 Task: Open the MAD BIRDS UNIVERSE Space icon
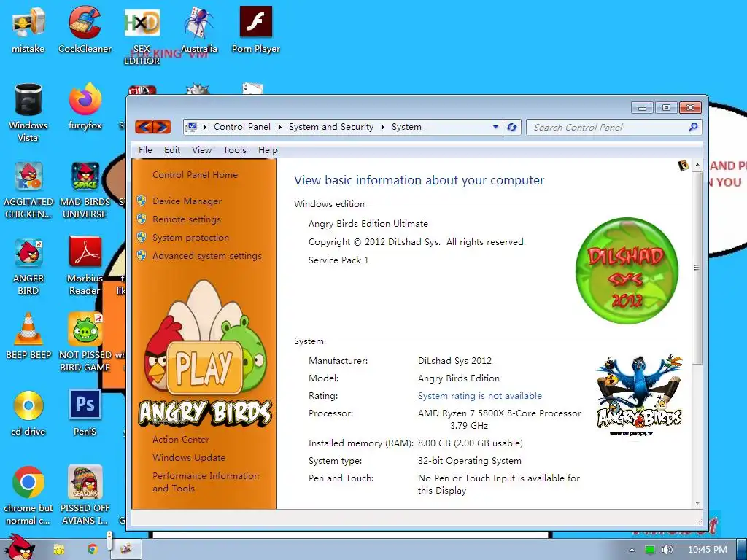[x=85, y=190]
